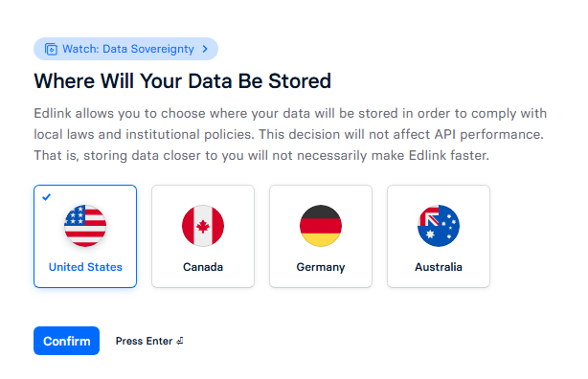Viewport: 588px width, 379px height.
Task: Click the United States label text
Action: click(85, 267)
